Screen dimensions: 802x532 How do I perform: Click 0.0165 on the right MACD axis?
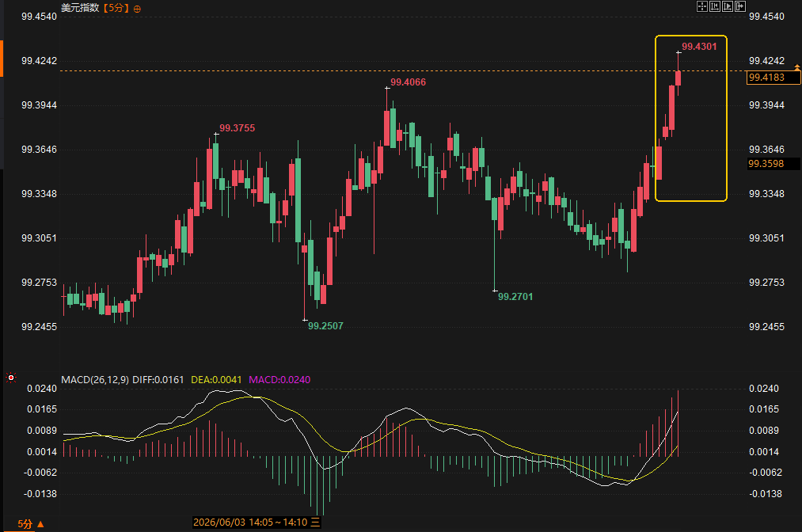pos(764,409)
